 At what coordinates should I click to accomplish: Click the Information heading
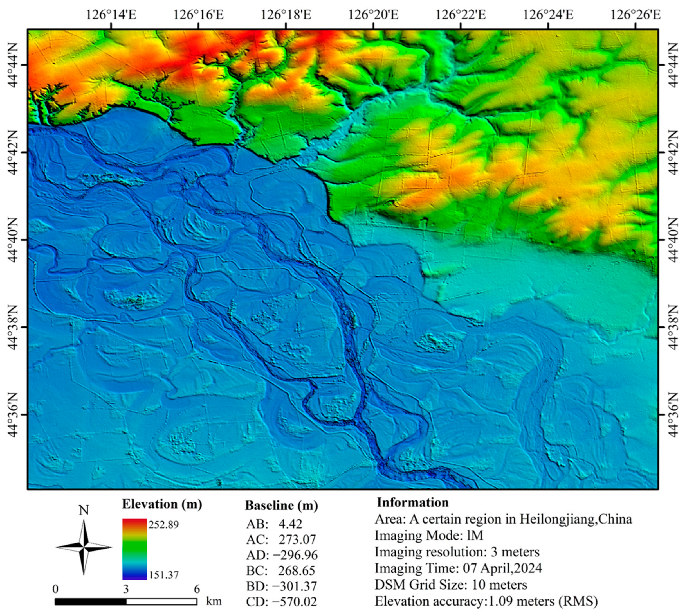click(x=413, y=502)
